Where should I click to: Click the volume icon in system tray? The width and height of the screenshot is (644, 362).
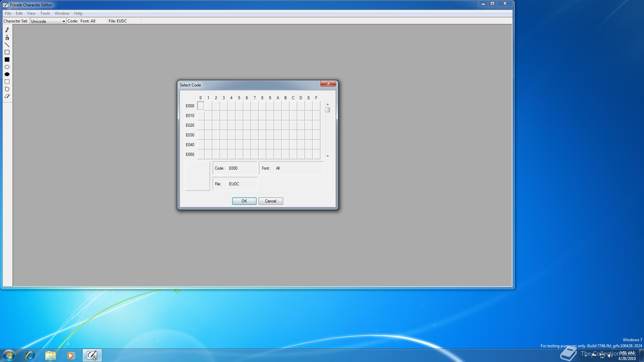click(x=610, y=356)
